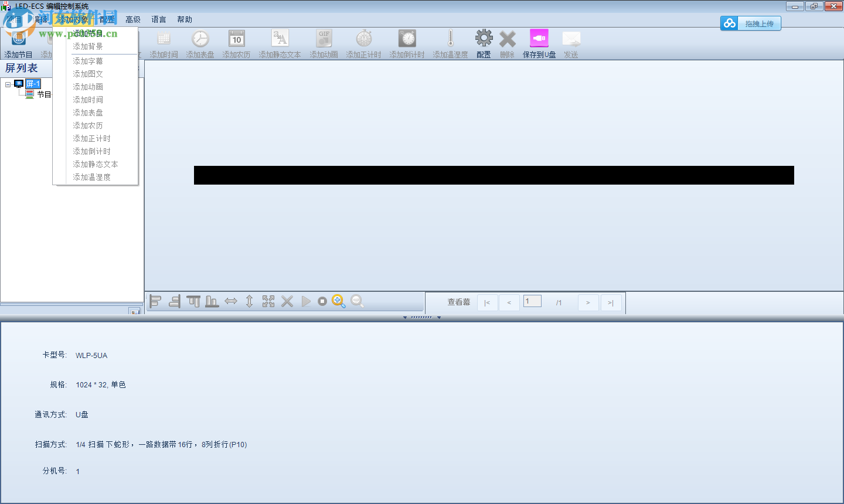Choose 添加表盘 from the dropdown menu
Image resolution: width=844 pixels, height=504 pixels.
(96, 113)
